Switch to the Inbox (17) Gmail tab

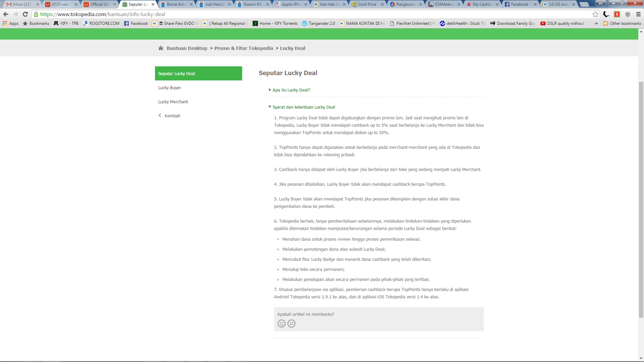point(22,4)
